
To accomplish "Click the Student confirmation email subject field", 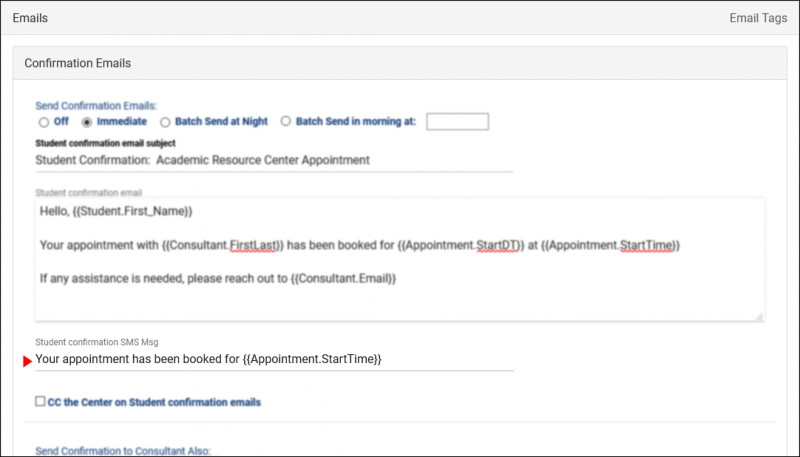I will pyautogui.click(x=273, y=160).
